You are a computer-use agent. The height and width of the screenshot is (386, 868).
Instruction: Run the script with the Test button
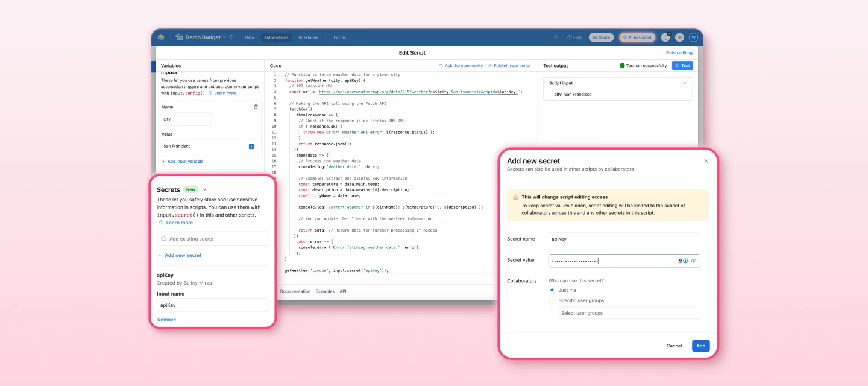pos(682,65)
